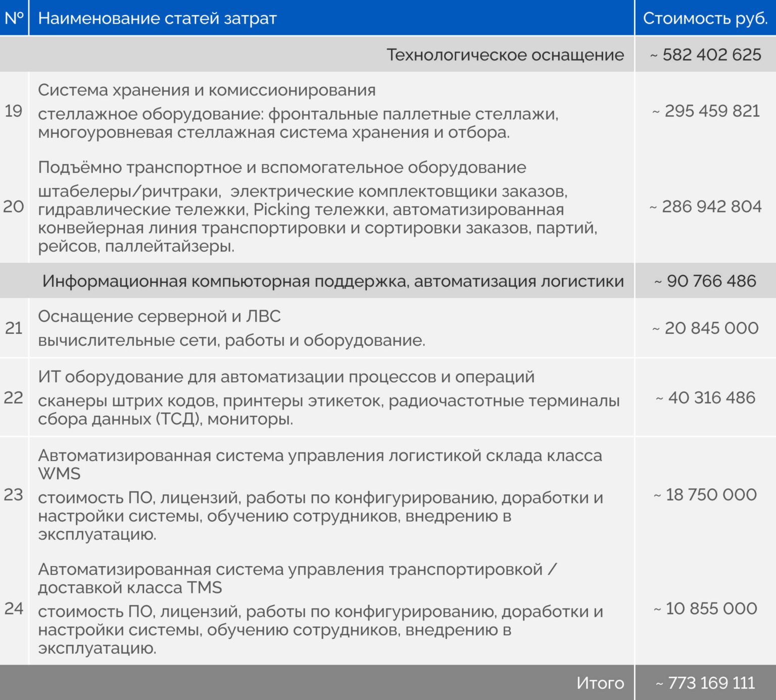Screen dimensions: 776x700
Task: Click the "Наименование статей затрат" column header
Action: point(157,18)
